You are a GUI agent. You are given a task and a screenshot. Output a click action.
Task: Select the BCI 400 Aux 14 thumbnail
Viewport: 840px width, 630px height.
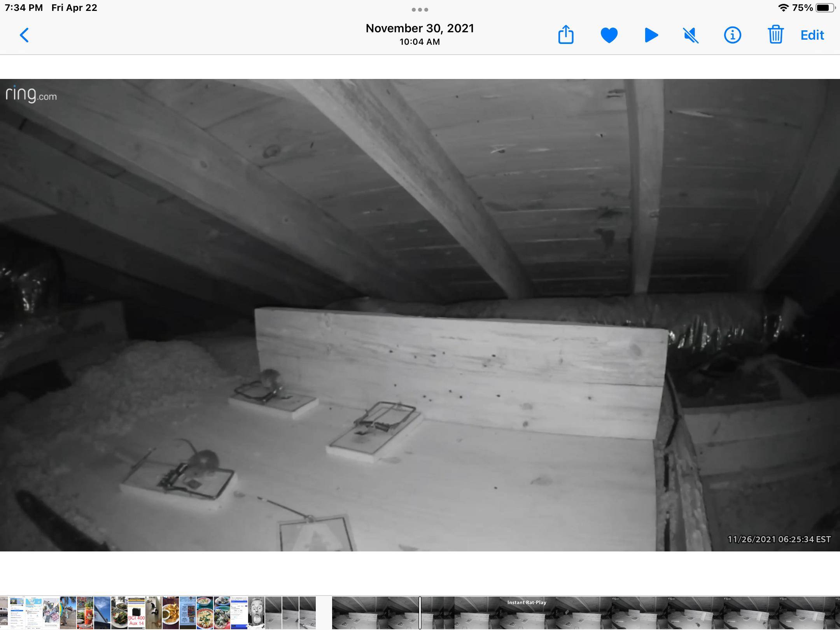pos(136,613)
